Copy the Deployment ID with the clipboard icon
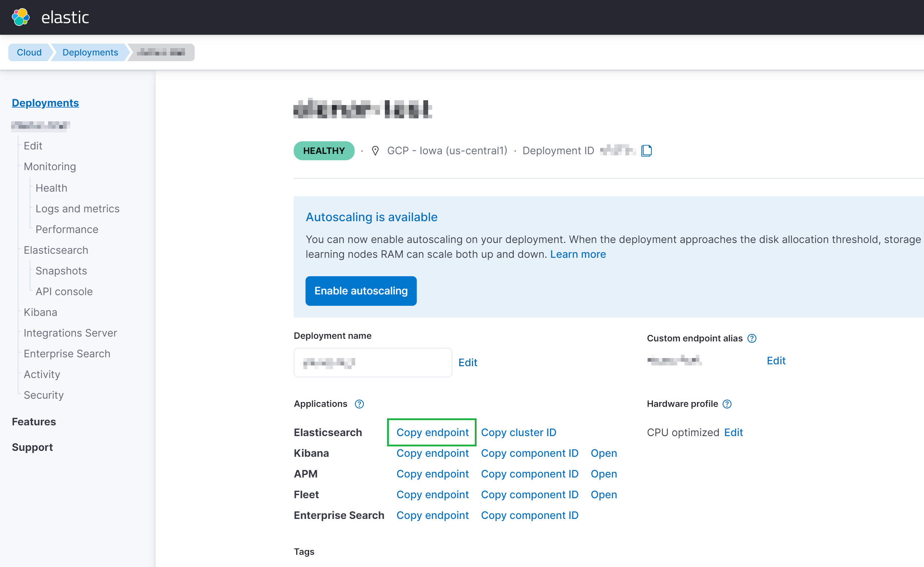924x567 pixels. coord(646,151)
